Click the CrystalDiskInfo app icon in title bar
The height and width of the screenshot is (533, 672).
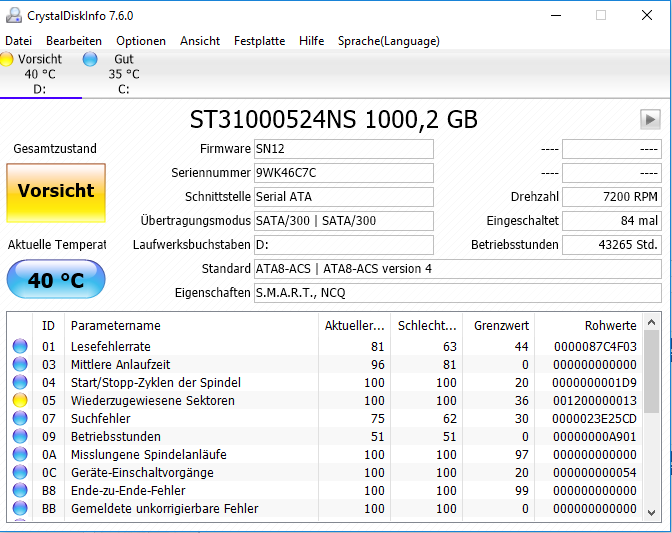click(x=14, y=16)
